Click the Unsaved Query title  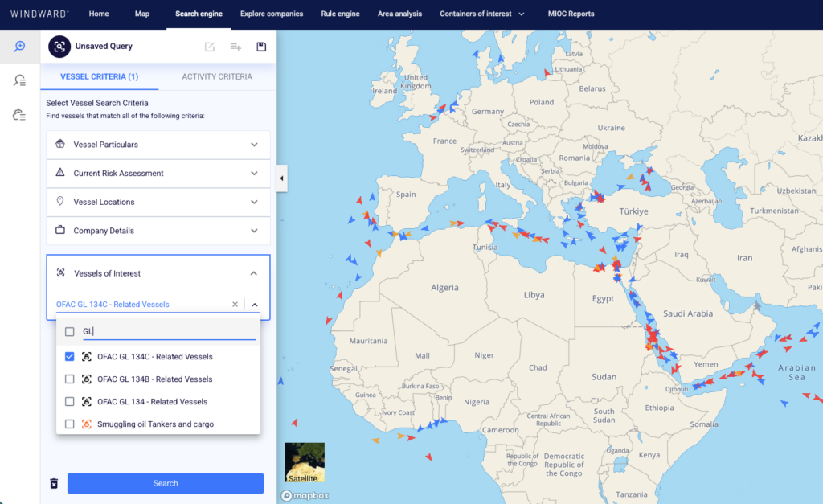pos(104,46)
